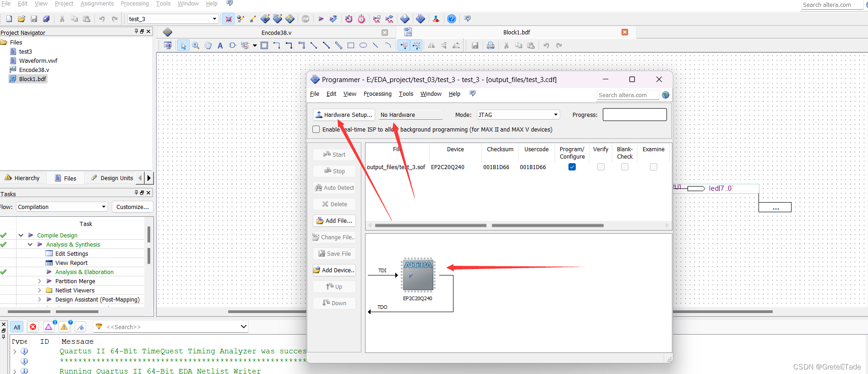Select the Symbol tool gate icon
This screenshot has height=374, width=868.
tap(232, 45)
